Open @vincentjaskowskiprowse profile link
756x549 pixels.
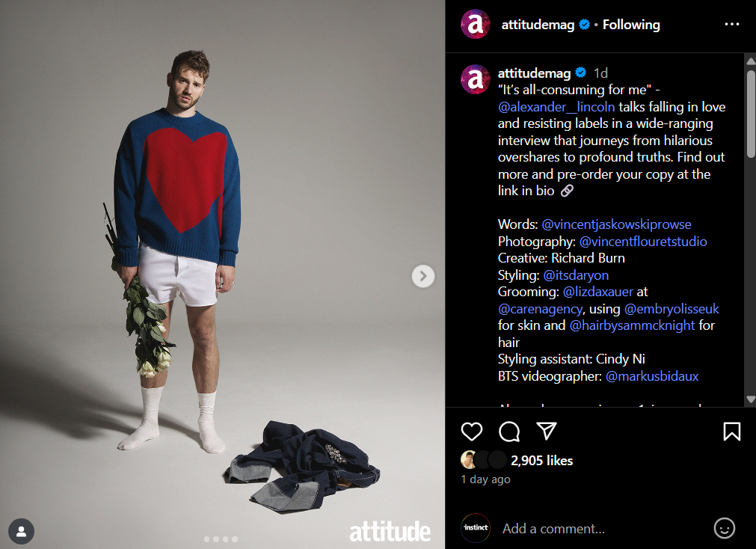point(616,224)
